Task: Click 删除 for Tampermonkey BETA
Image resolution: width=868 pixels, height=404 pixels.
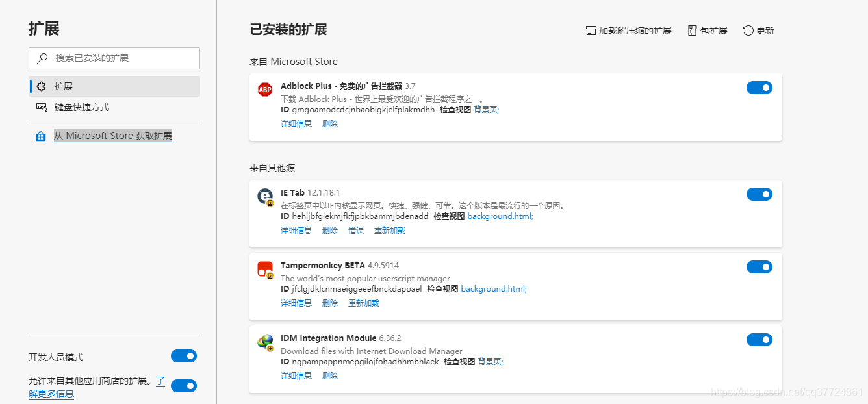Action: (x=330, y=303)
